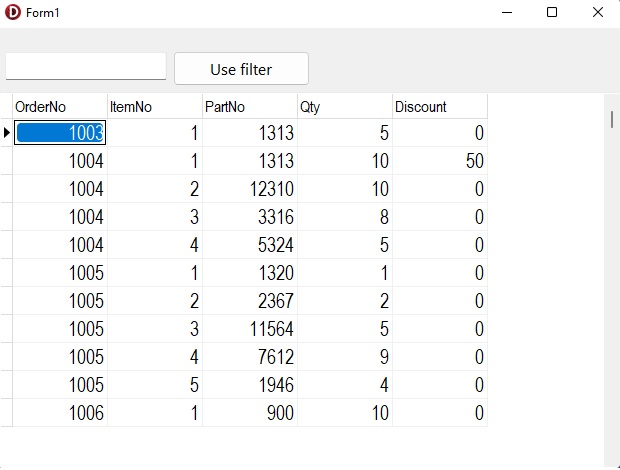
Task: Close the Form1 window
Action: (x=598, y=13)
